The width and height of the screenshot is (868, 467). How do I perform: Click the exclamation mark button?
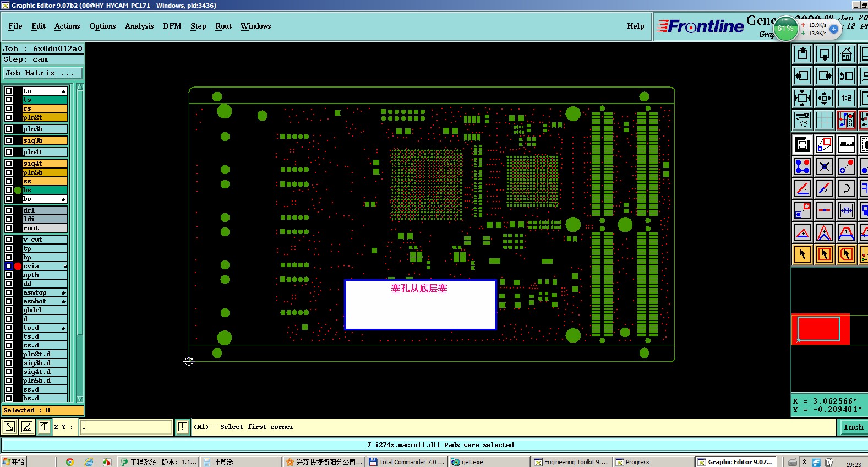(x=183, y=427)
